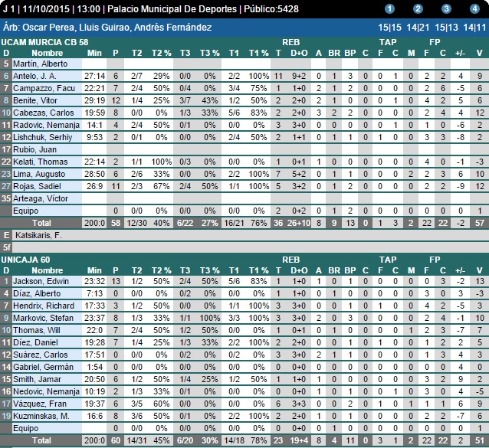Click the quarter 1 circle icon

click(x=389, y=8)
